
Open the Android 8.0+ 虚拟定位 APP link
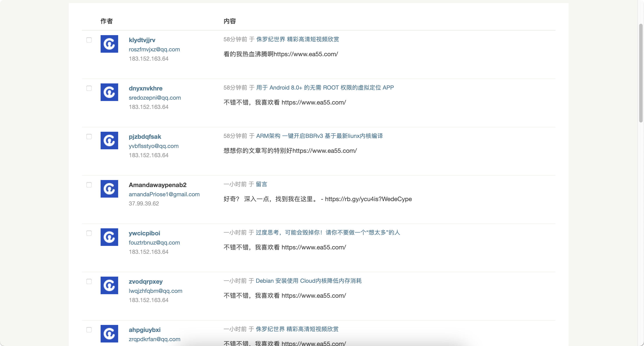click(325, 88)
